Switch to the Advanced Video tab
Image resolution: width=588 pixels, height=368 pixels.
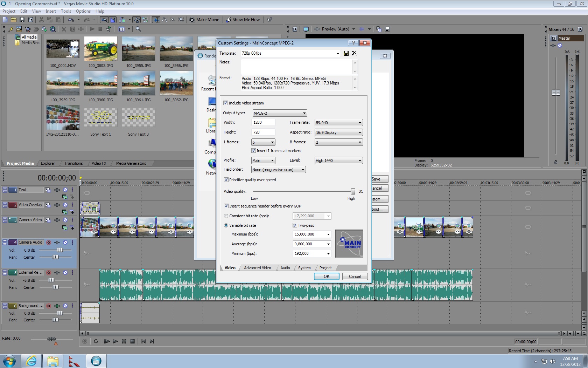point(257,268)
